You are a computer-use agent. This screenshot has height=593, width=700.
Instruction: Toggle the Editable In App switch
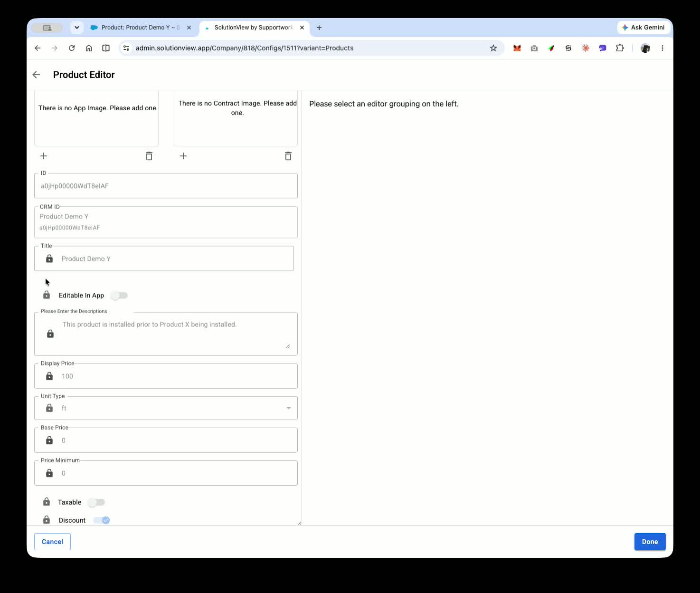pos(119,296)
